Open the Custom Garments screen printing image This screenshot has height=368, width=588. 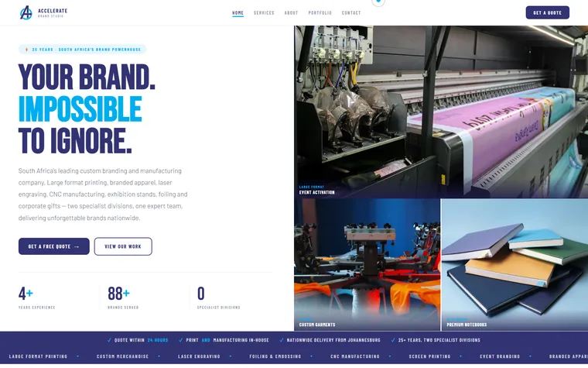click(367, 265)
